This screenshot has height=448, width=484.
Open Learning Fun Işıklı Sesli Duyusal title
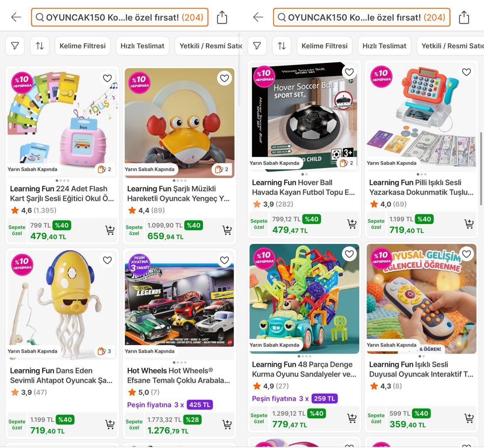click(421, 369)
